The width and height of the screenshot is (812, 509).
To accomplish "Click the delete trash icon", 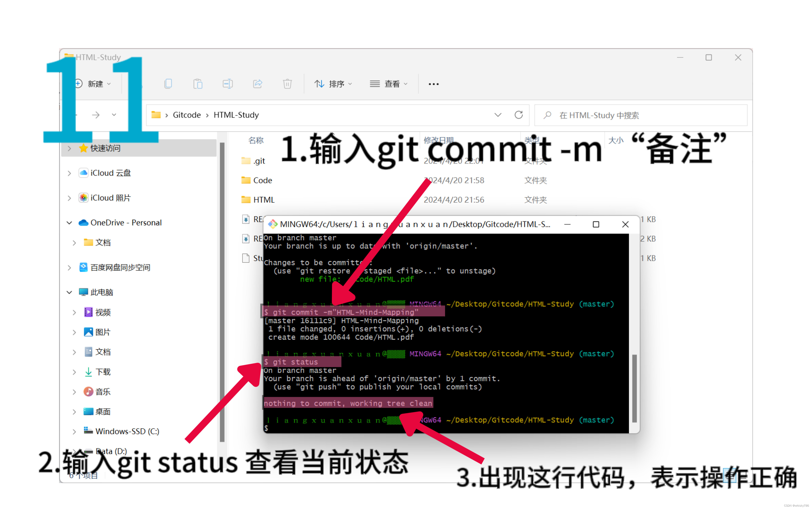I will click(287, 83).
